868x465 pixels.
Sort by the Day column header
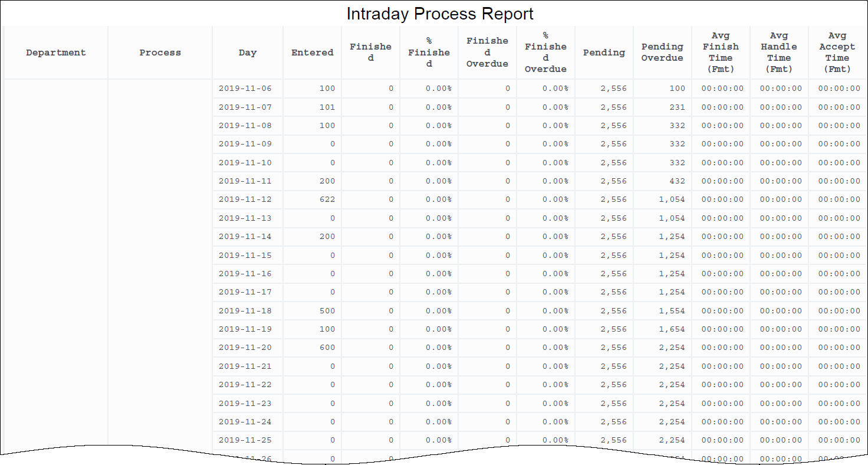[x=248, y=53]
